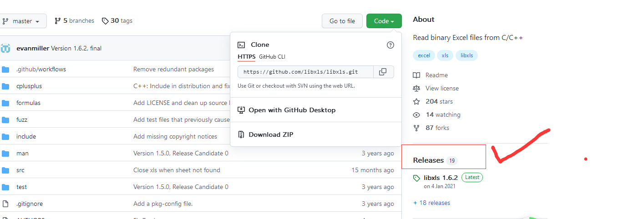Image resolution: width=644 pixels, height=219 pixels.
Task: Click the copy URL clipboard icon
Action: tap(383, 72)
